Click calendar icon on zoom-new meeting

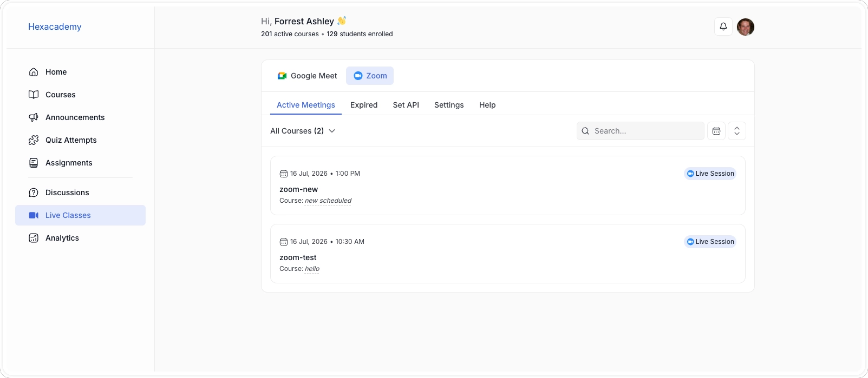pyautogui.click(x=283, y=174)
